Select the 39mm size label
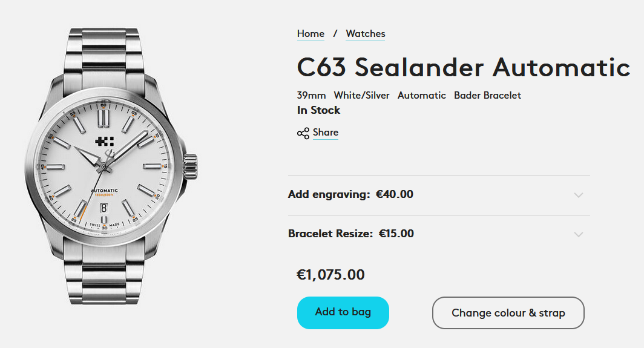Screen dimensions: 644x348 click(311, 96)
